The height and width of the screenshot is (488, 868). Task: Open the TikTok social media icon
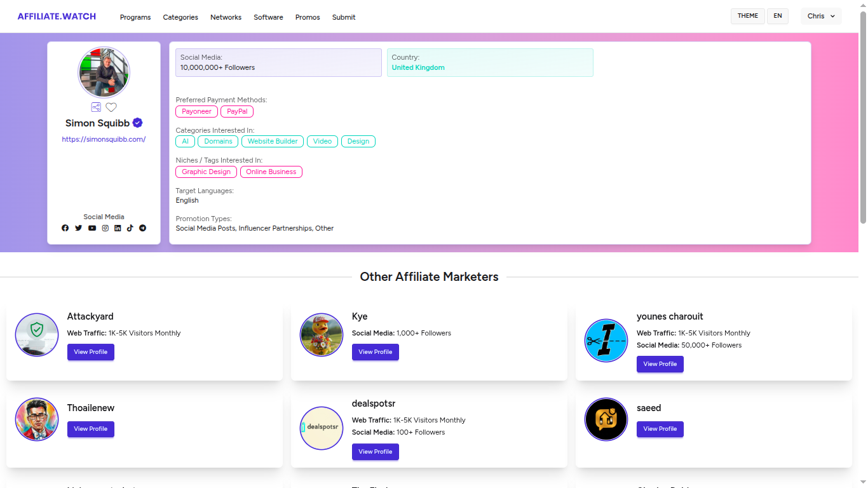coord(130,227)
